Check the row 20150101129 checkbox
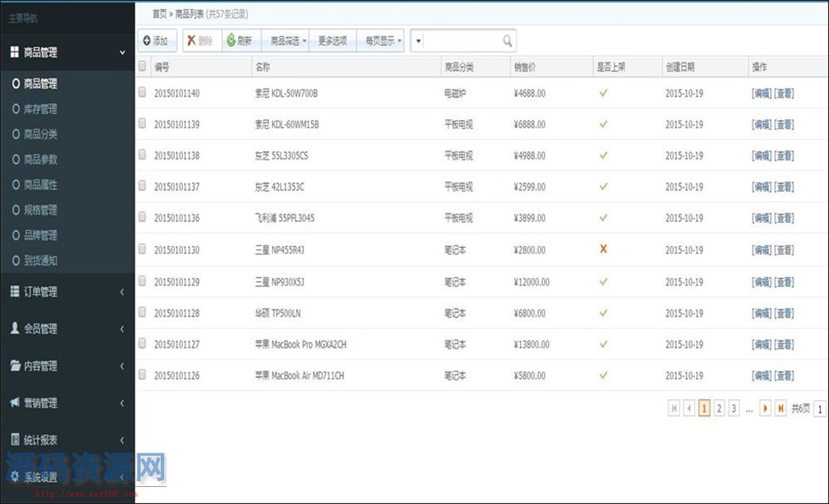Screen dimensions: 829x504 pyautogui.click(x=142, y=280)
